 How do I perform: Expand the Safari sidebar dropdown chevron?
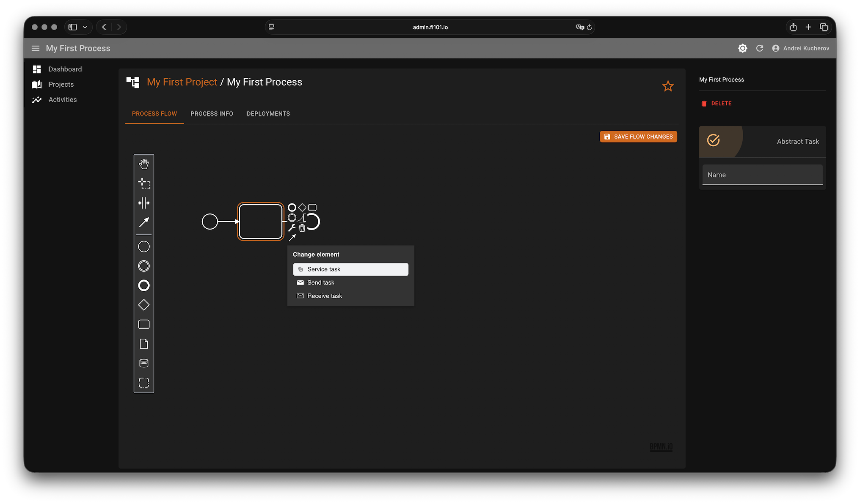click(85, 27)
